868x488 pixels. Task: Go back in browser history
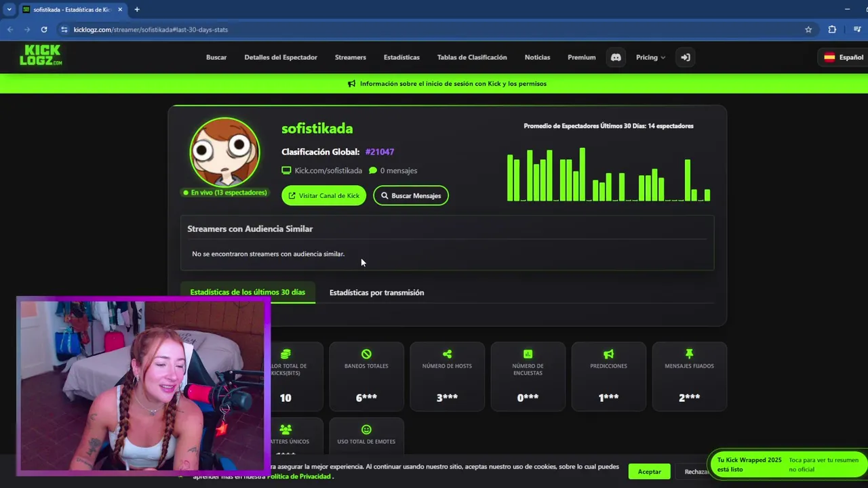click(x=10, y=30)
